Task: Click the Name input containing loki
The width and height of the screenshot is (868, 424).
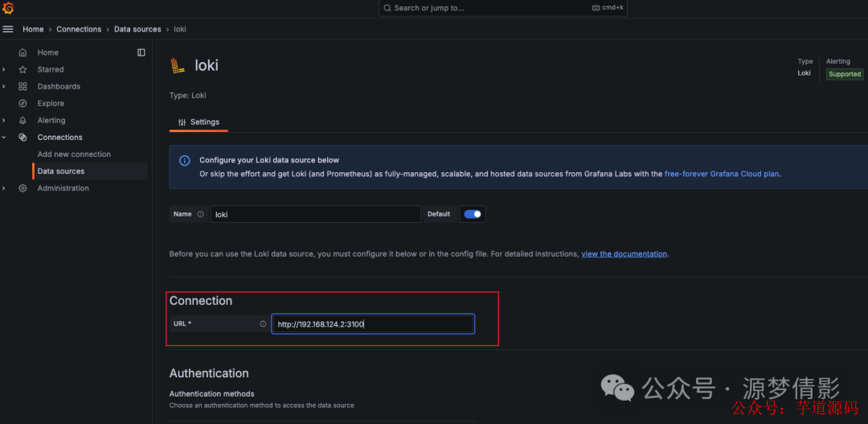Action: point(316,214)
